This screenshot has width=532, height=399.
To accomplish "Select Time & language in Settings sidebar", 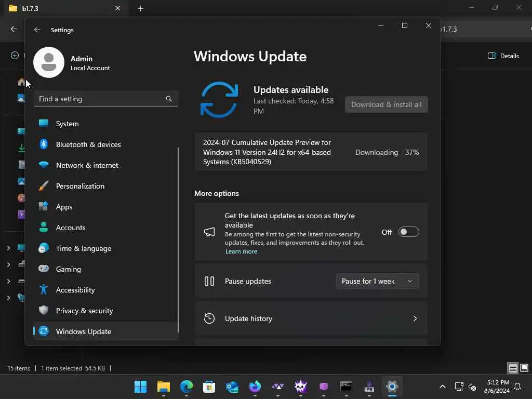I will [105, 248].
